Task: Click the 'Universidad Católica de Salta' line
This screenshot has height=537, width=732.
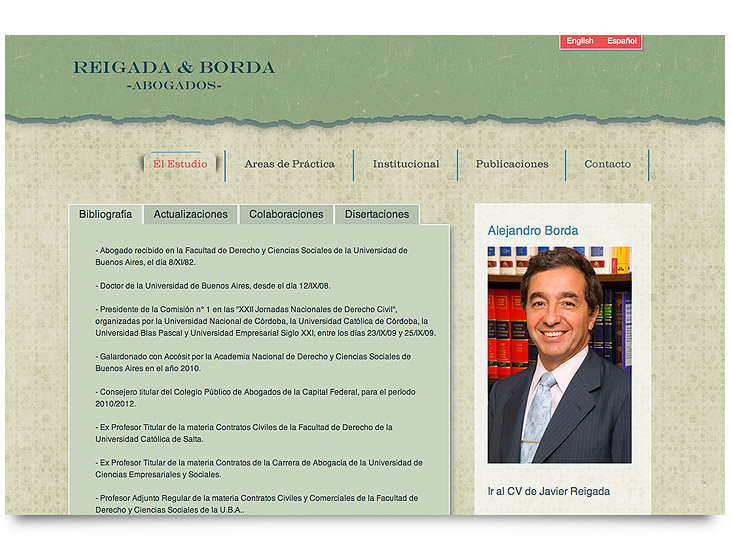Action: 149,439
